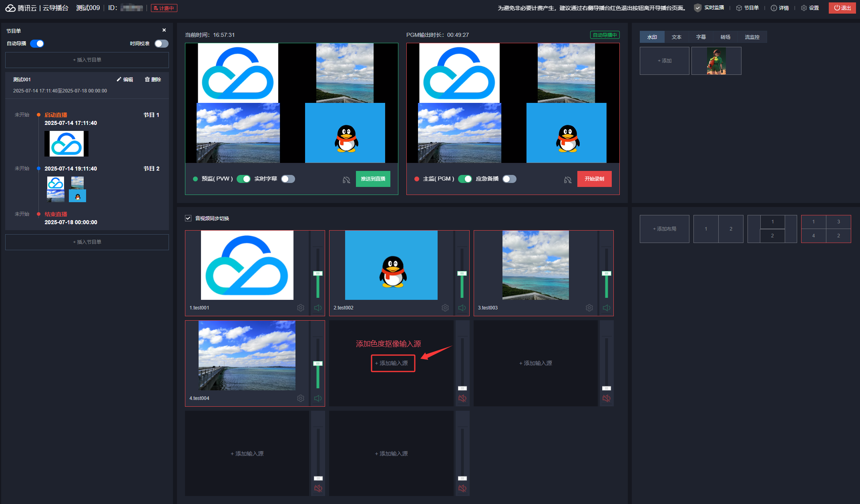This screenshot has width=860, height=504.
Task: Select 节目 2 thumbnail in playlist
Action: 66,189
